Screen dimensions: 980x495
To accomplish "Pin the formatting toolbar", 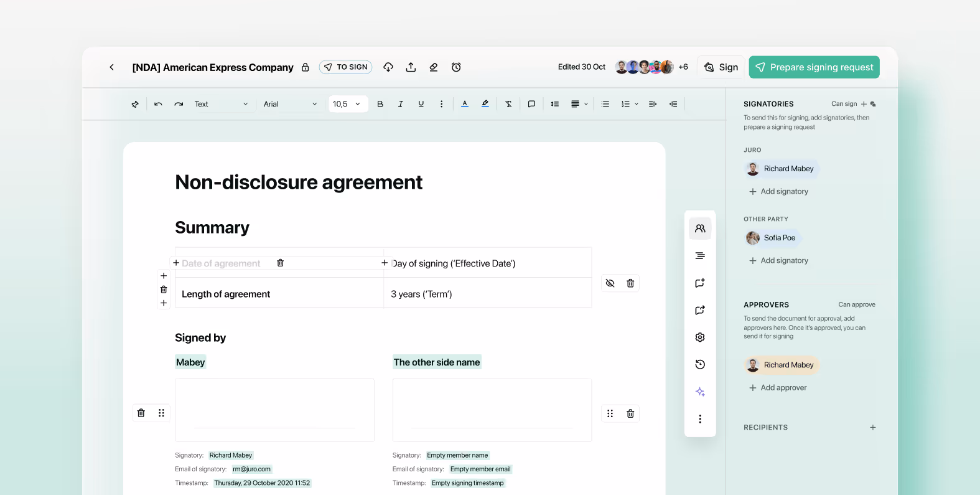I will point(135,104).
